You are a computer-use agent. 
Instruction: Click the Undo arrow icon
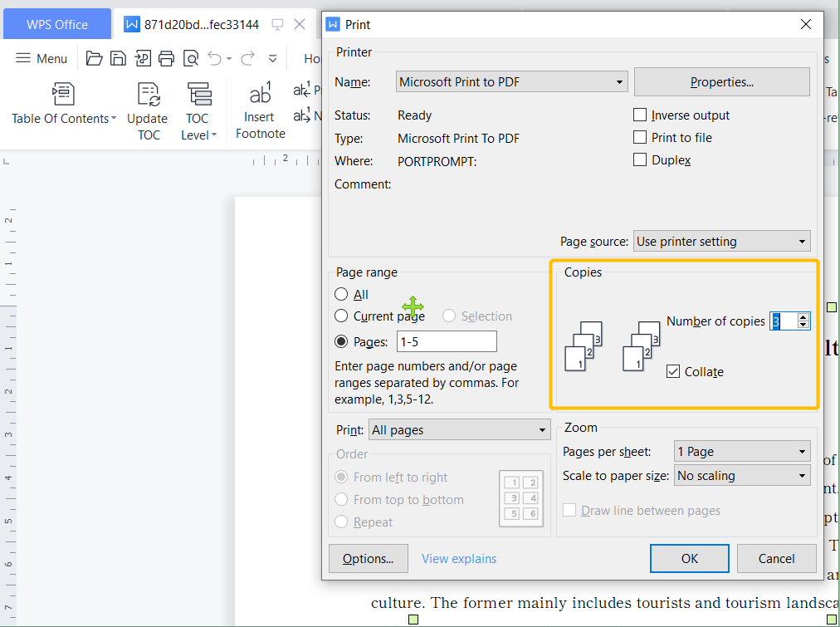[214, 58]
